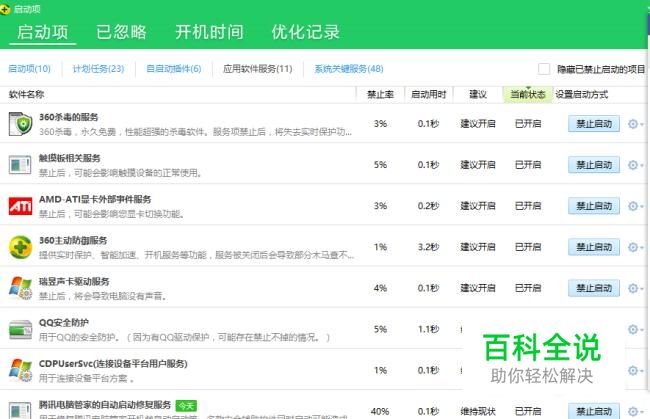Click the 维持现状 suggestion text
The height and width of the screenshot is (419, 650).
pyautogui.click(x=478, y=411)
